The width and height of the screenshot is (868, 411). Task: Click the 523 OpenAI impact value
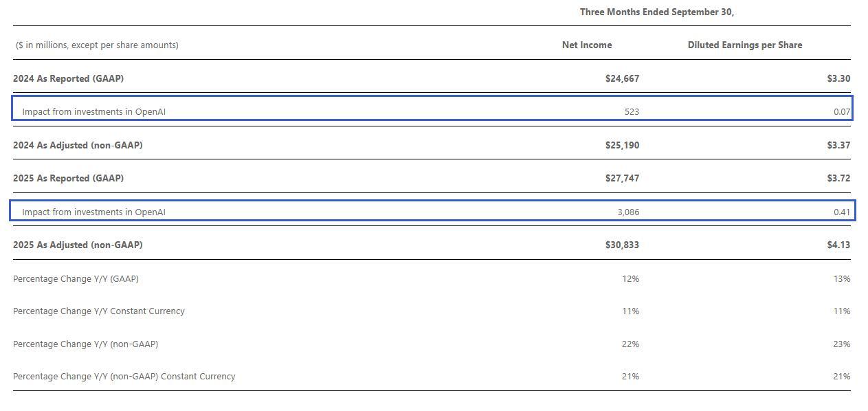pyautogui.click(x=632, y=111)
